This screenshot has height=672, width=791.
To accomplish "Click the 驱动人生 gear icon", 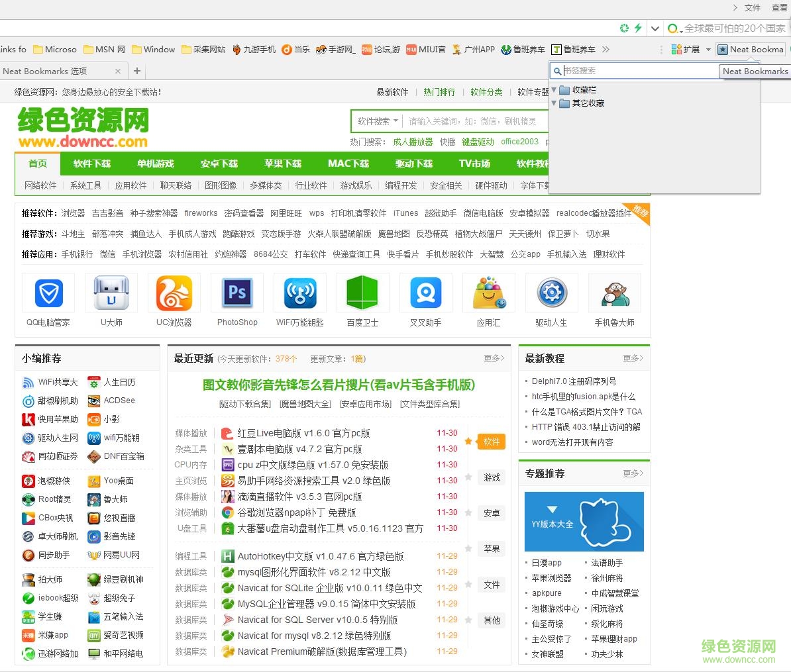I will tap(551, 292).
